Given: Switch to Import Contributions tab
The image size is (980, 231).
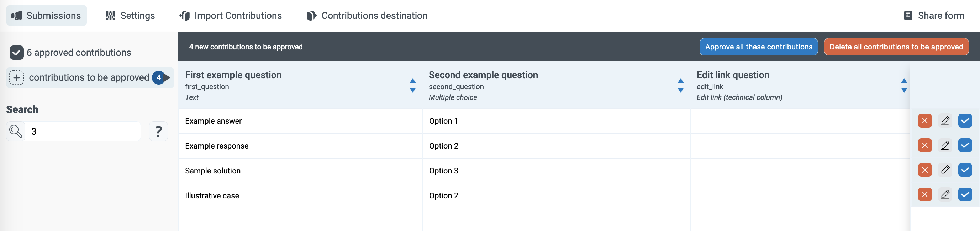Looking at the screenshot, I should click(x=231, y=16).
